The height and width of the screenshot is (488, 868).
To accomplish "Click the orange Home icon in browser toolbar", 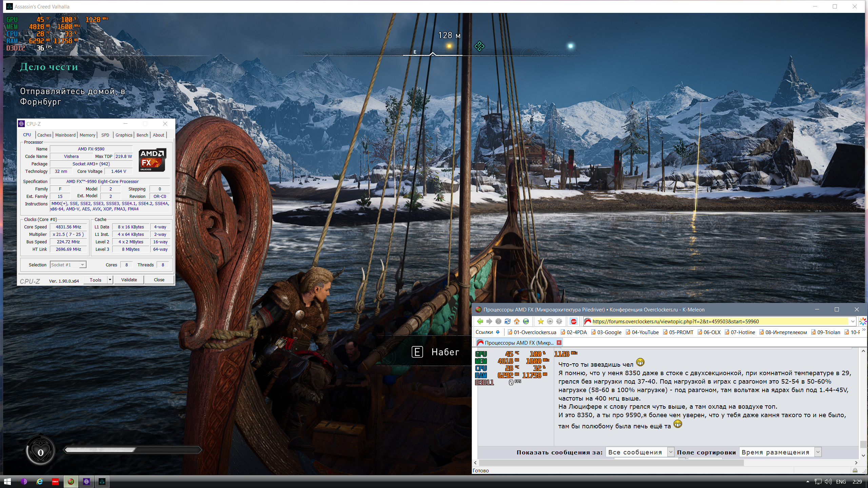I will click(517, 321).
